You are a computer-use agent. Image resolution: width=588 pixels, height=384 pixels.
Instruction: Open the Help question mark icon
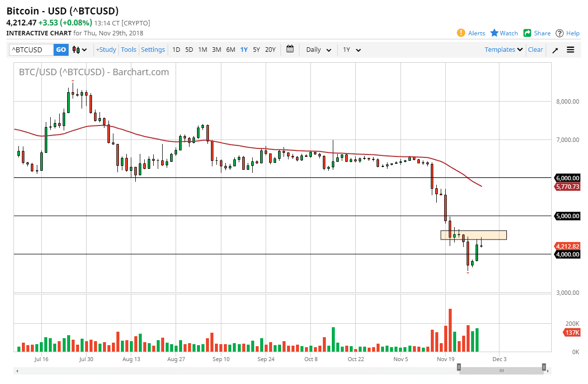[x=561, y=33]
